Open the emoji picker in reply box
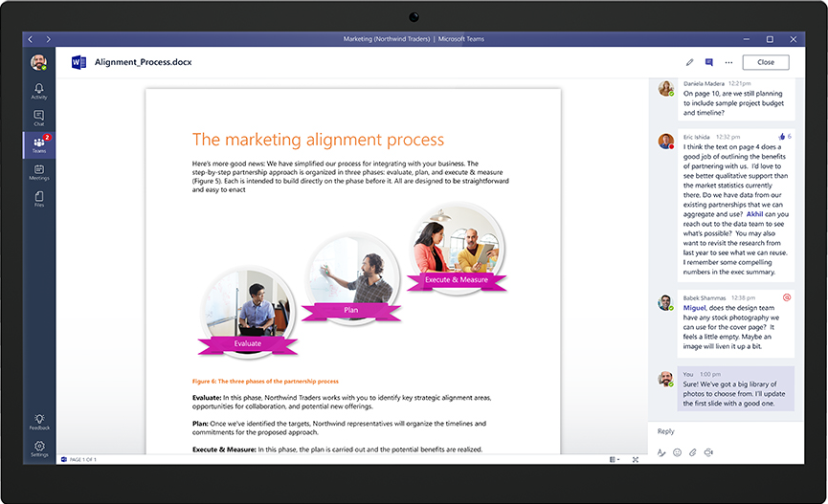This screenshot has width=828, height=504. point(677,452)
